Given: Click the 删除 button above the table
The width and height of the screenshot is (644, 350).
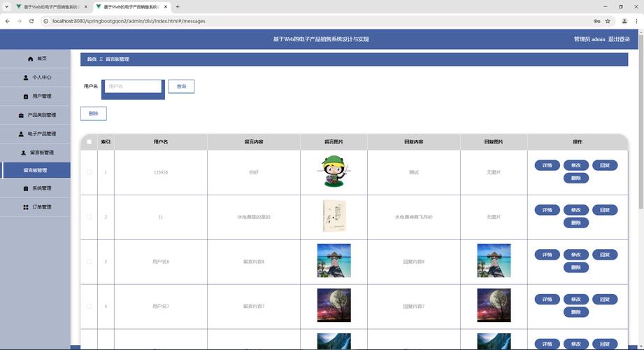Looking at the screenshot, I should [94, 113].
